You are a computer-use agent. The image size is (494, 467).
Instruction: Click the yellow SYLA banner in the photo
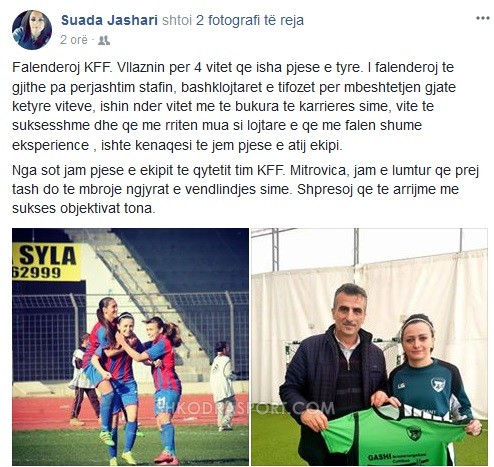tap(46, 262)
